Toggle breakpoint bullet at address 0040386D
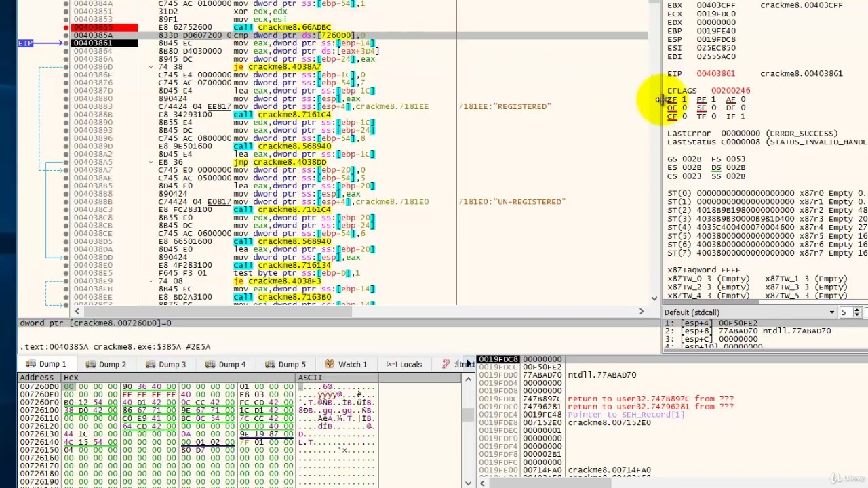This screenshot has width=868, height=488. [x=66, y=67]
